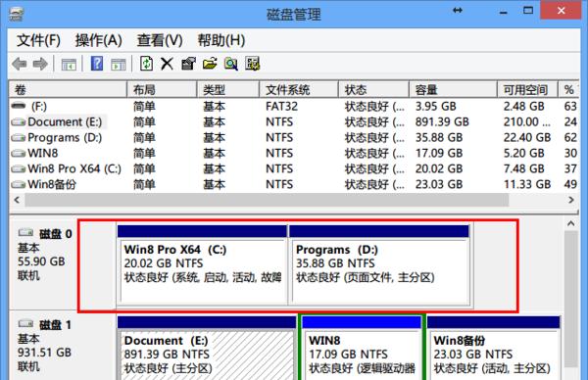This screenshot has width=588, height=380.
Task: Click the volume list's right scroll arrow
Action: click(571, 200)
